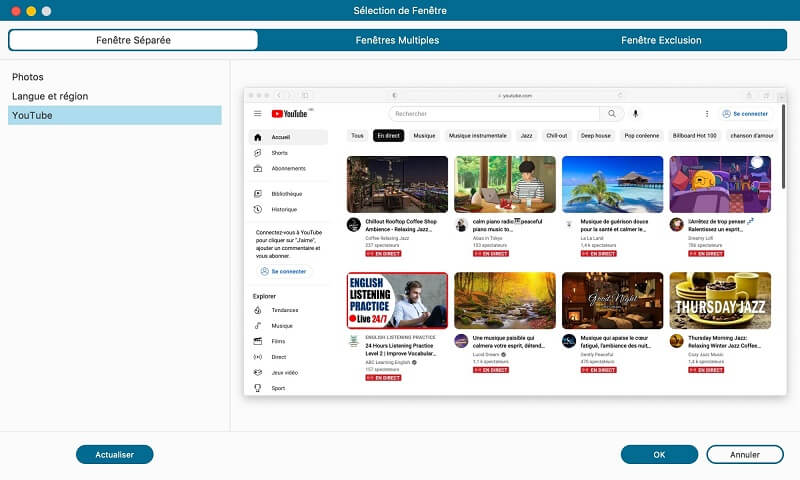
Task: Open the three-dot settings menu
Action: (x=707, y=114)
